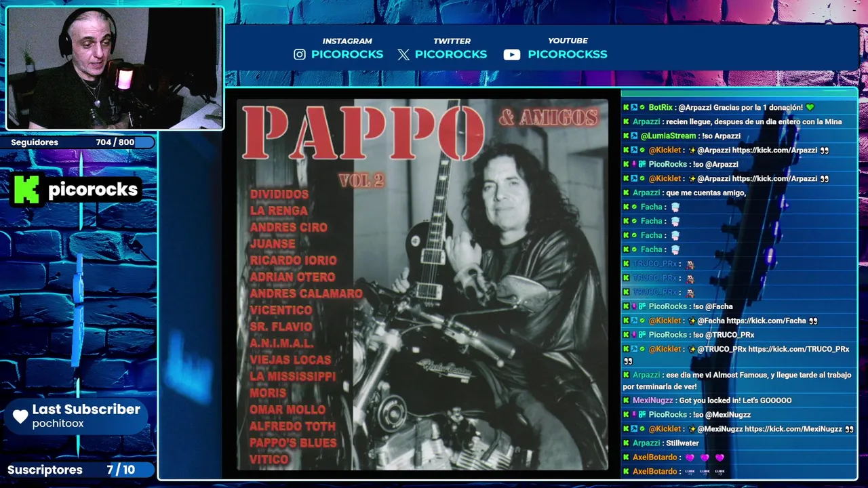Image resolution: width=868 pixels, height=488 pixels.
Task: Click PAPPO'S BLUES in the album artist list
Action: click(293, 443)
